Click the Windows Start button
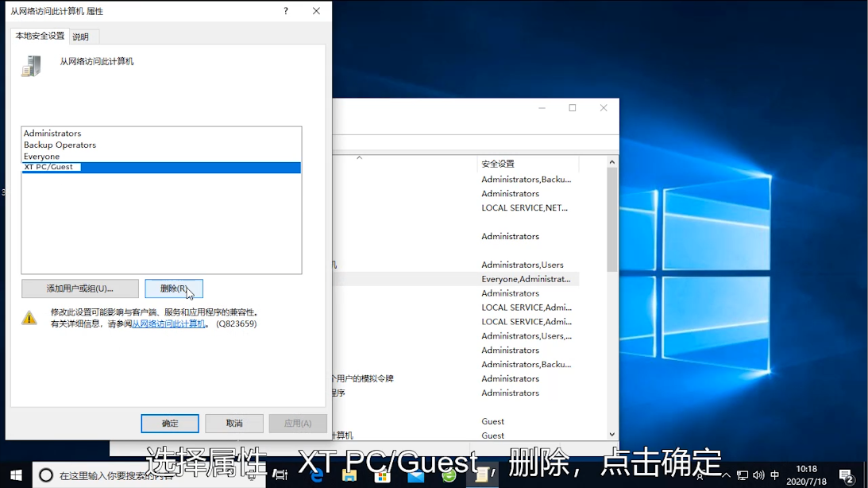This screenshot has height=488, width=868. [x=16, y=475]
